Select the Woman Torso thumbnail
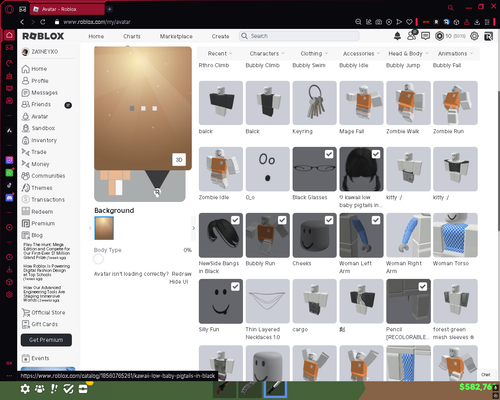This screenshot has width=500, height=400. [455, 235]
